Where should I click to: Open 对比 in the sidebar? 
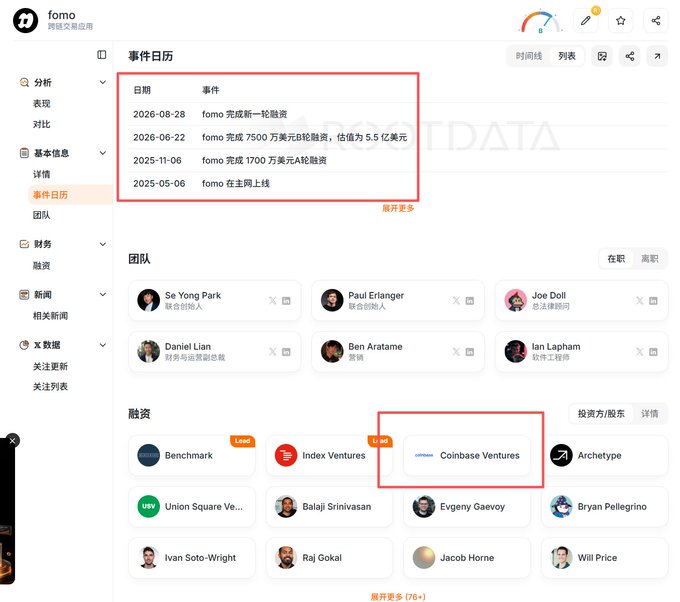(42, 124)
